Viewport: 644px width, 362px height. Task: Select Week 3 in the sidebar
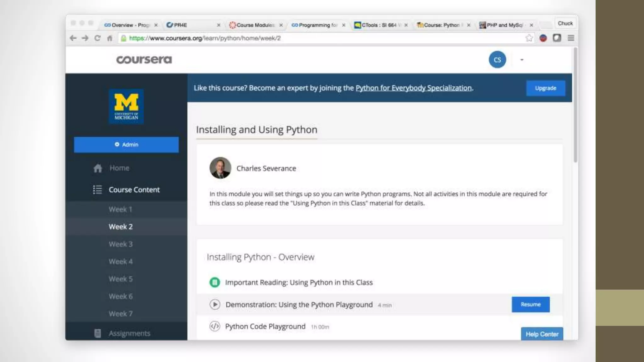[x=121, y=244]
